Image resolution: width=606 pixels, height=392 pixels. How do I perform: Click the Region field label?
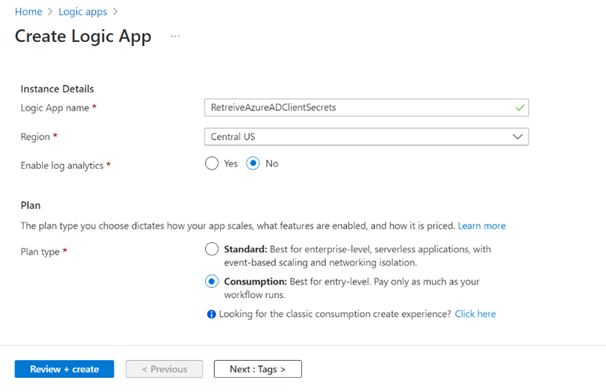[35, 137]
